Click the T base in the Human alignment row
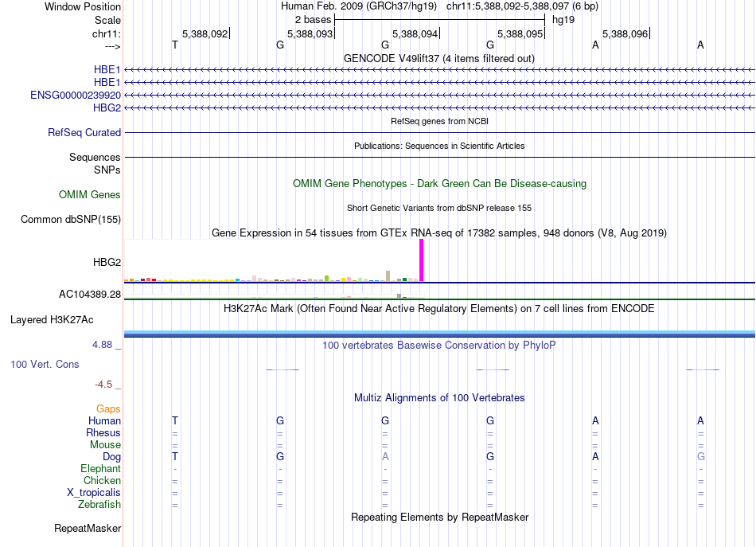The height and width of the screenshot is (547, 756). click(175, 420)
